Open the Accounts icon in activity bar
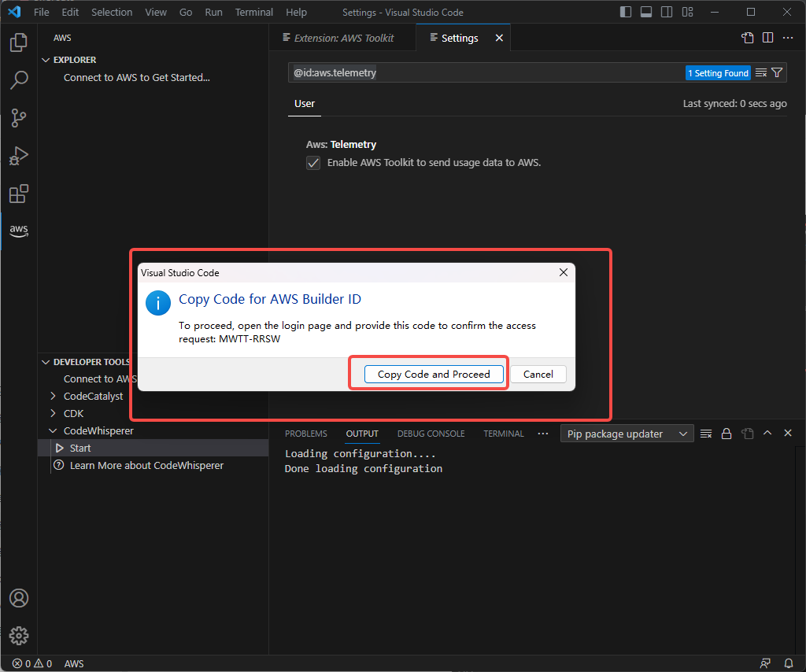Screen dimensions: 806x672 [x=19, y=598]
